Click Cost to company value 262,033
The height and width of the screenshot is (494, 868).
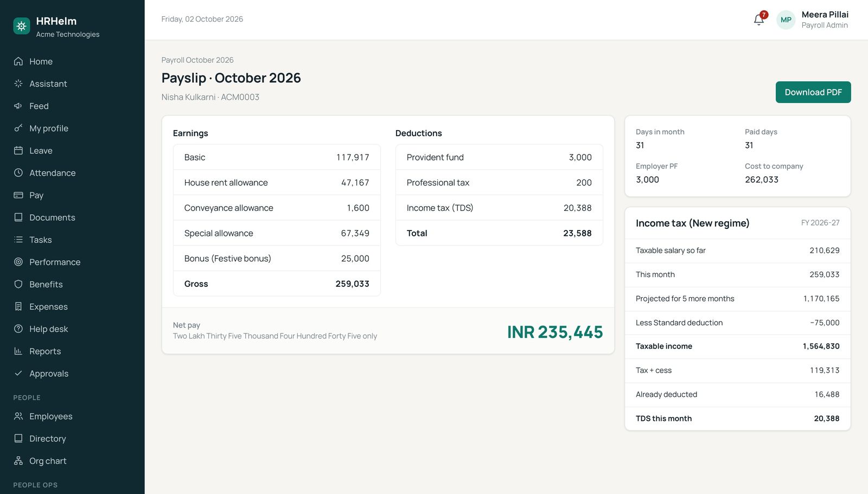[761, 179]
